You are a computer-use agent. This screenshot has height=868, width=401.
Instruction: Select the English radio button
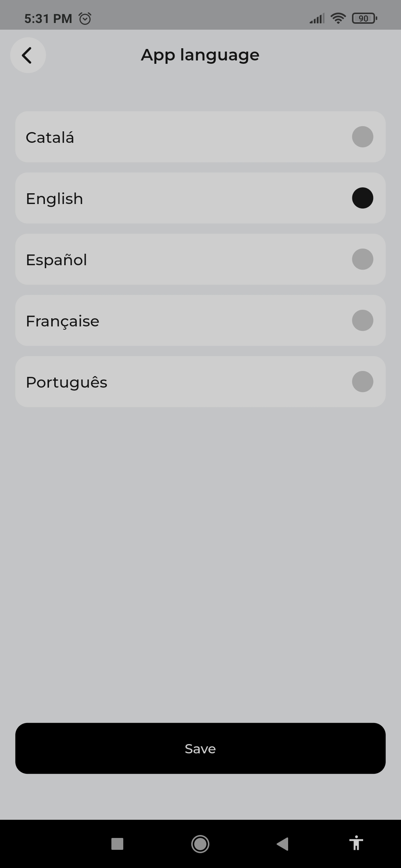pos(362,198)
